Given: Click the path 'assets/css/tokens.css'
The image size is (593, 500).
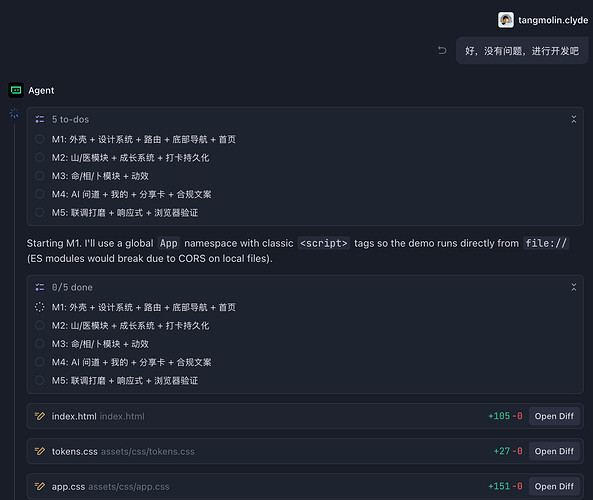Looking at the screenshot, I should [147, 452].
